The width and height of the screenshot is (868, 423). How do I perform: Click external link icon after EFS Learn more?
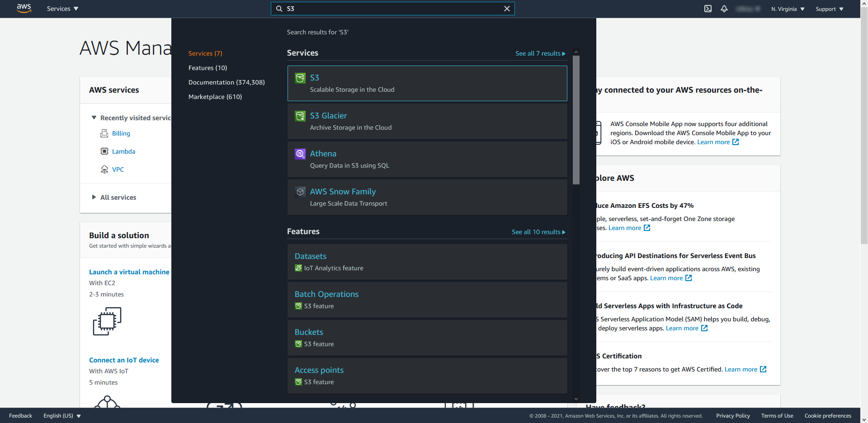tap(647, 228)
